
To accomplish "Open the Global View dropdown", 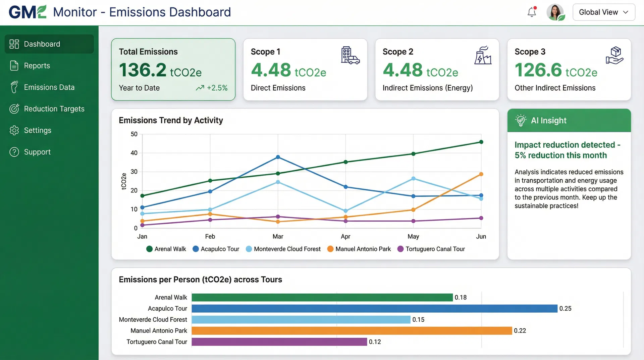I will (x=603, y=12).
